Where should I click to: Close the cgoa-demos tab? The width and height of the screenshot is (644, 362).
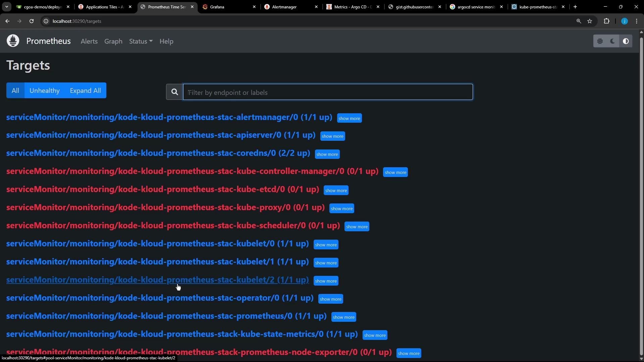coord(68,7)
